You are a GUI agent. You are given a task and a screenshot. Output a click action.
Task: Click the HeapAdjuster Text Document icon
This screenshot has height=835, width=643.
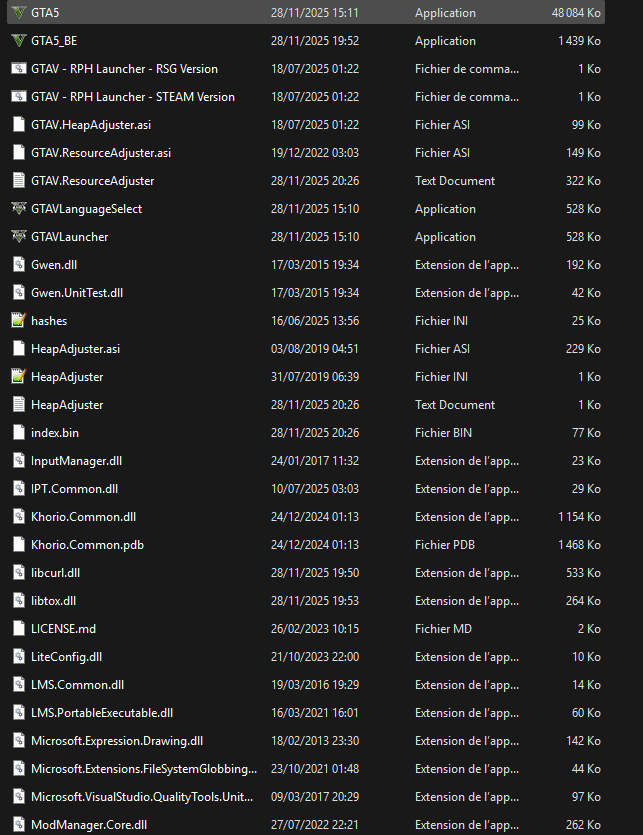tap(19, 405)
